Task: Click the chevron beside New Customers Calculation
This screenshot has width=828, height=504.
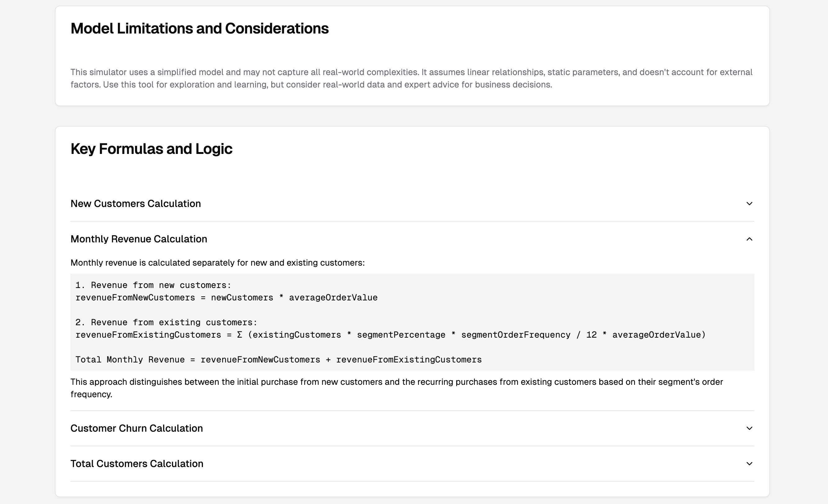Action: [749, 204]
